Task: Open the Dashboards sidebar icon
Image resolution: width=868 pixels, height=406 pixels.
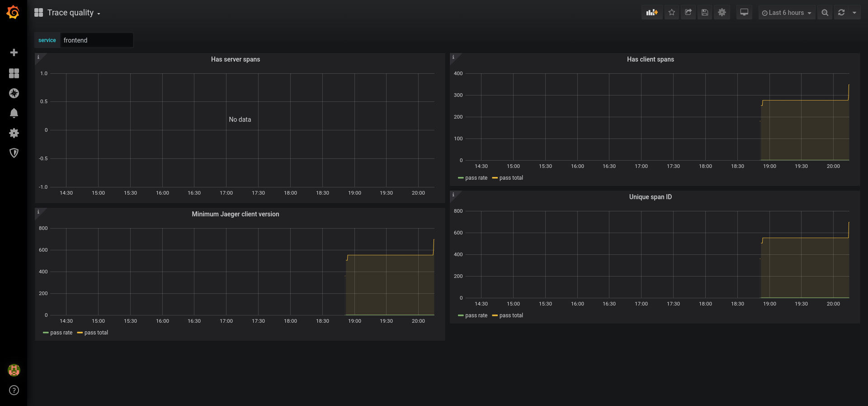Action: click(14, 73)
